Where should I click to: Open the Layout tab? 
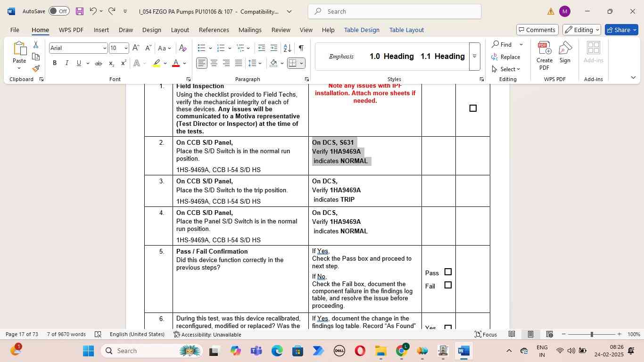[x=180, y=30]
